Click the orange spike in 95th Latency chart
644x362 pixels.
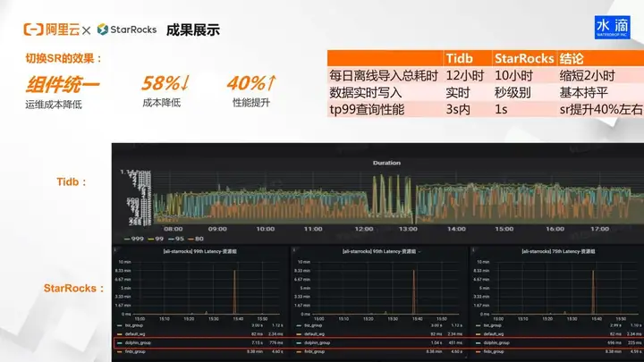[413, 292]
